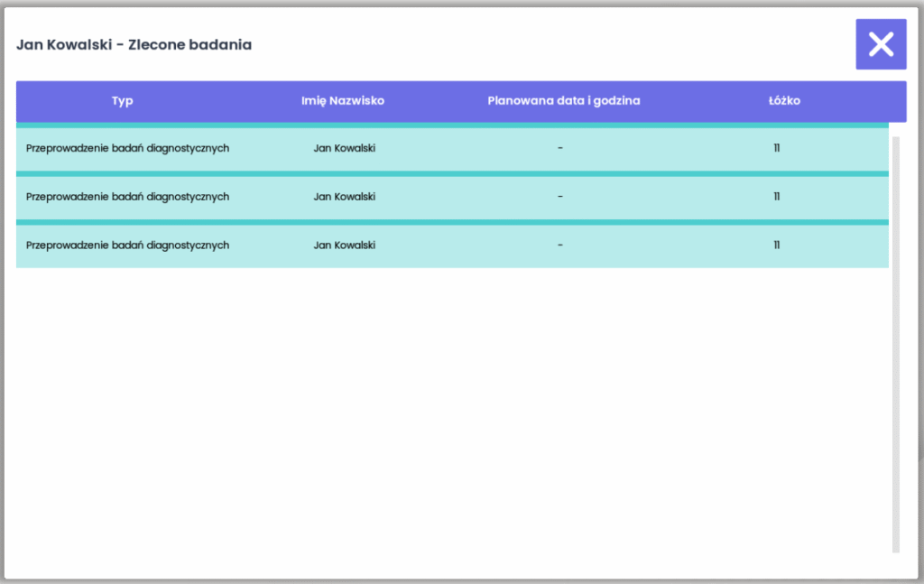Click the Łóżko column header

pos(778,101)
